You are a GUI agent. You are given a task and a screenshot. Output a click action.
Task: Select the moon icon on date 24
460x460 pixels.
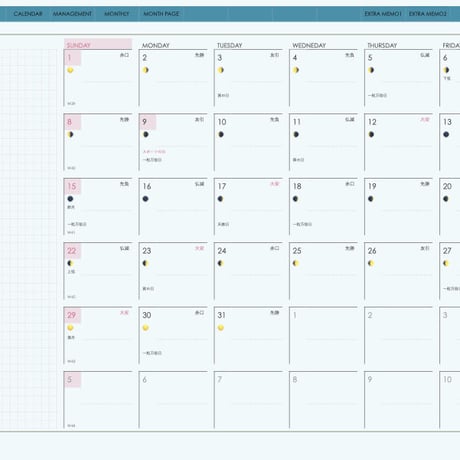click(221, 263)
